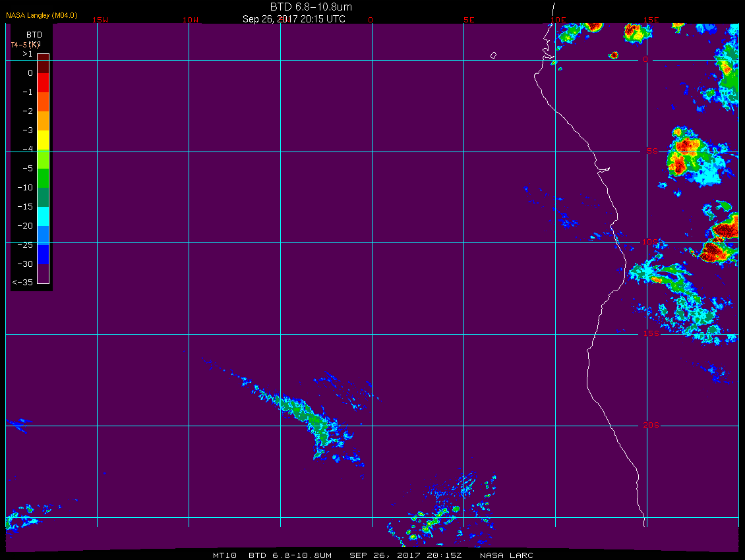The image size is (745, 560).
Task: Pick the orange swatch in the BTD legend
Action: pos(44,121)
